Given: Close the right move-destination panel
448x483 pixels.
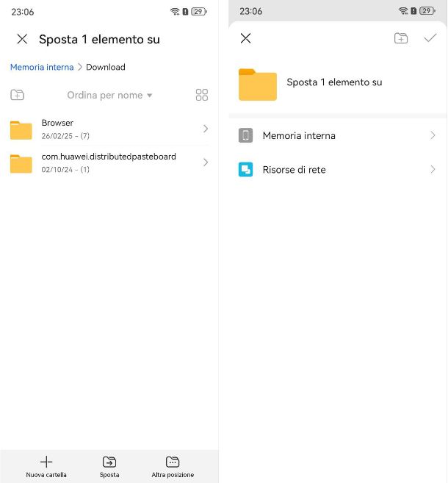Looking at the screenshot, I should [245, 38].
